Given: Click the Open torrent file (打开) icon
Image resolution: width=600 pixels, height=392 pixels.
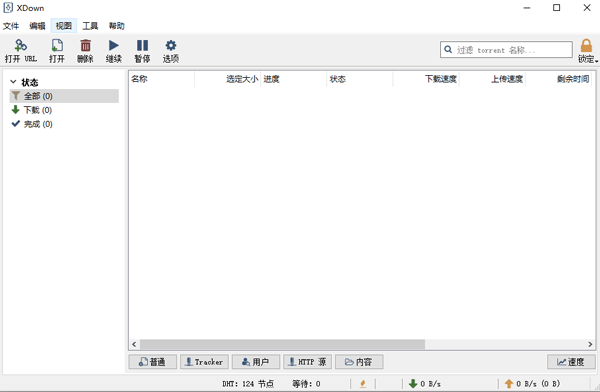Looking at the screenshot, I should click(57, 46).
